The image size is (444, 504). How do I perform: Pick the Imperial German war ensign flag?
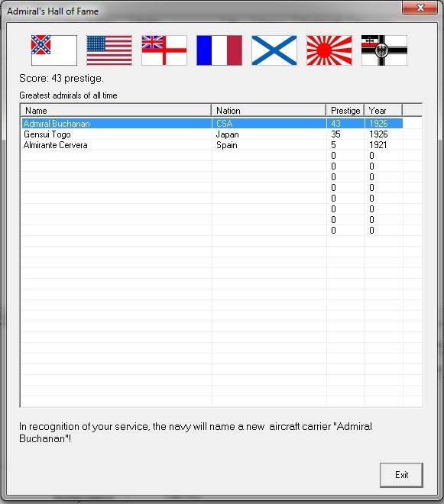384,50
